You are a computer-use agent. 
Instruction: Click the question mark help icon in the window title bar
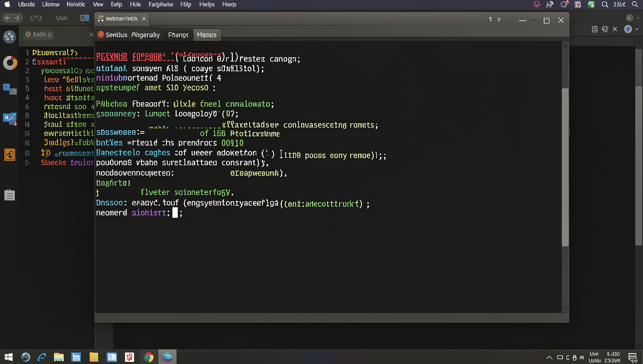pos(499,20)
